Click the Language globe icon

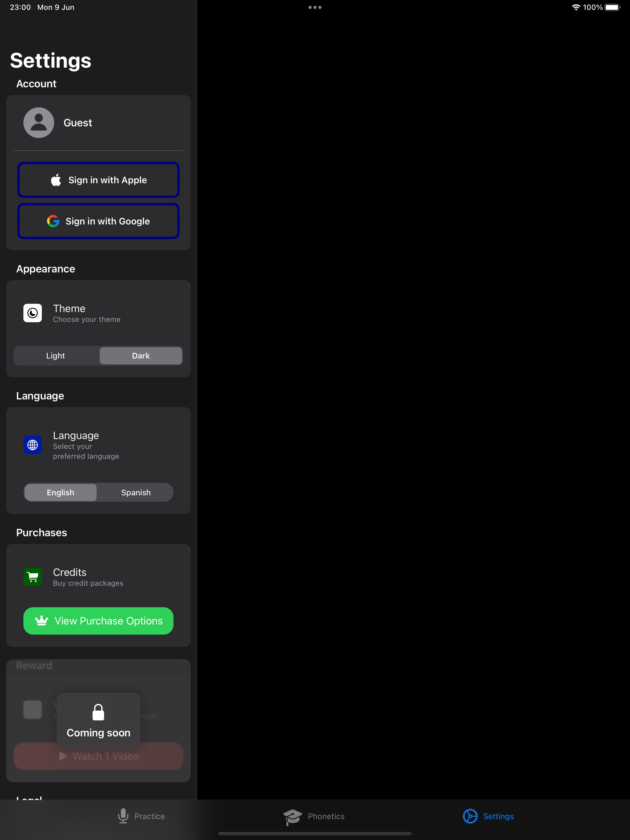pos(33,445)
